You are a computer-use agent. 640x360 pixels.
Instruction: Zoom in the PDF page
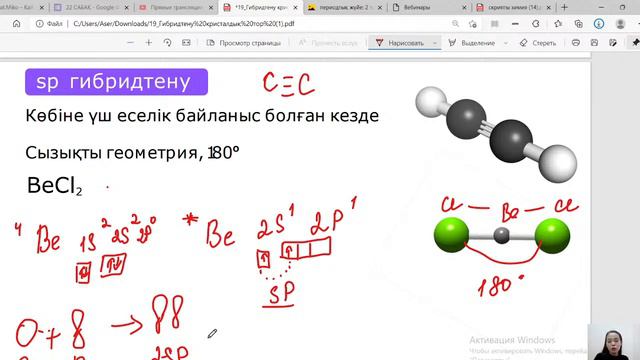coord(149,43)
